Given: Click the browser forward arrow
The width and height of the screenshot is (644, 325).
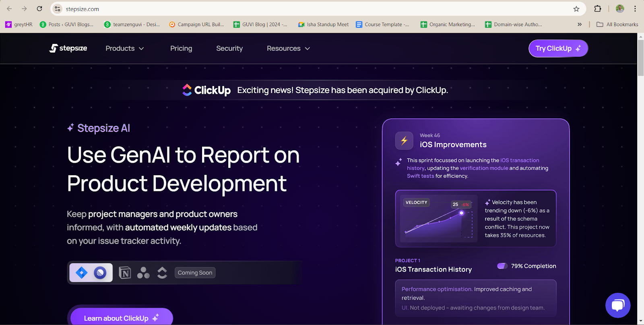Looking at the screenshot, I should 24,8.
